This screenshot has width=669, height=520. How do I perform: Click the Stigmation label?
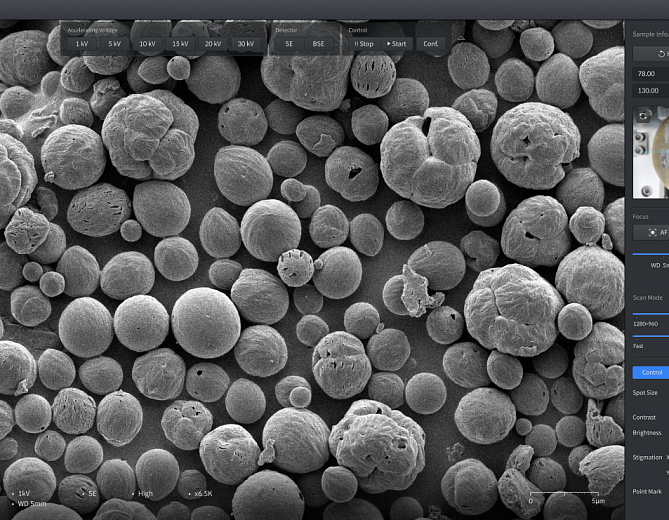(x=647, y=457)
